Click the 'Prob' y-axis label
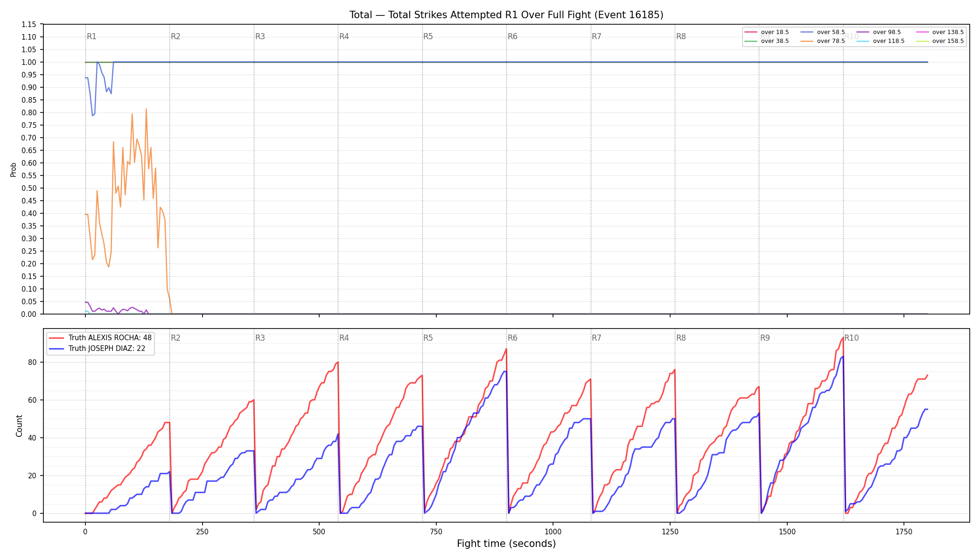 tap(14, 169)
